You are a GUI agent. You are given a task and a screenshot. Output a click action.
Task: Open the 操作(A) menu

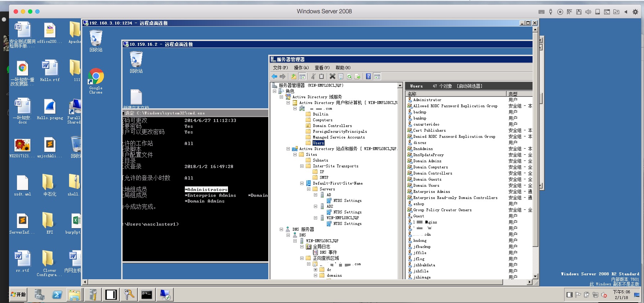pyautogui.click(x=301, y=68)
